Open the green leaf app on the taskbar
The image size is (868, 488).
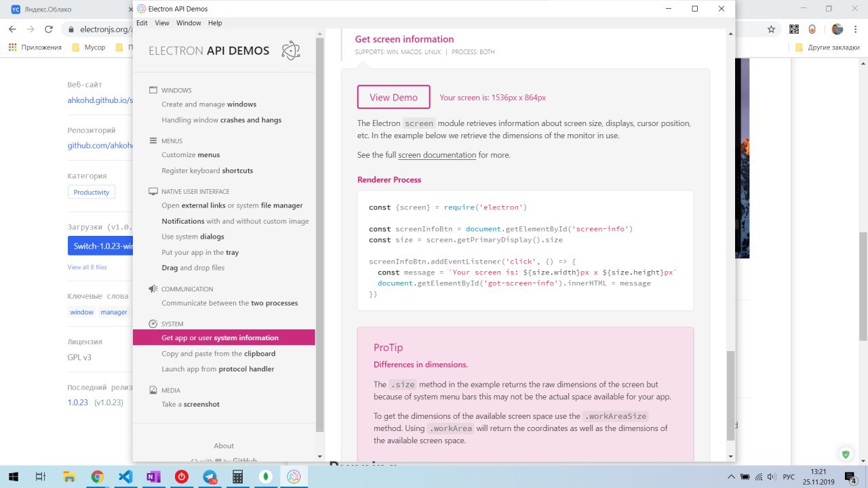pos(266,476)
